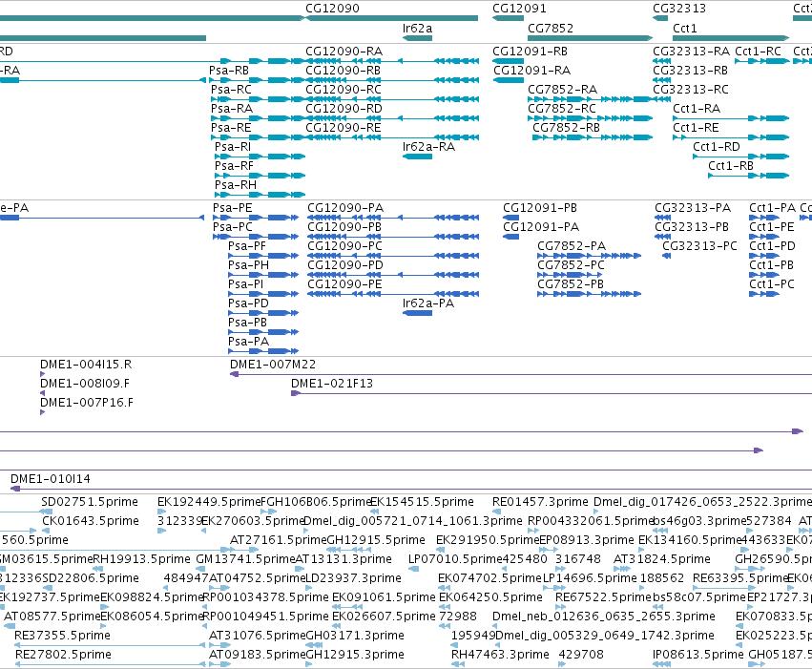This screenshot has height=669, width=812.
Task: Open the Ir62a gene label in top track
Action: pos(417,28)
